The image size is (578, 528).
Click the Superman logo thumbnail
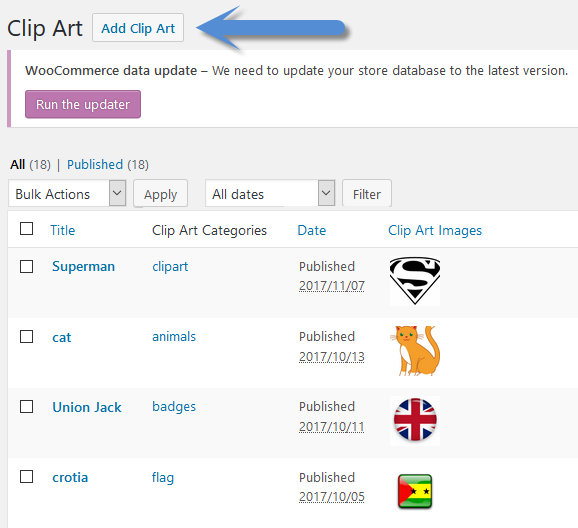point(415,281)
